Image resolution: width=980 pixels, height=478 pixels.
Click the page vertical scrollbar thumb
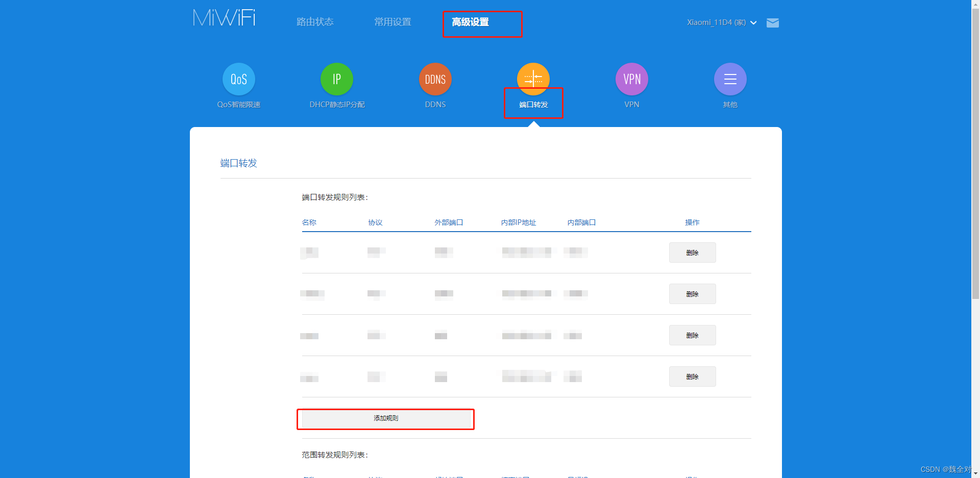click(x=975, y=154)
